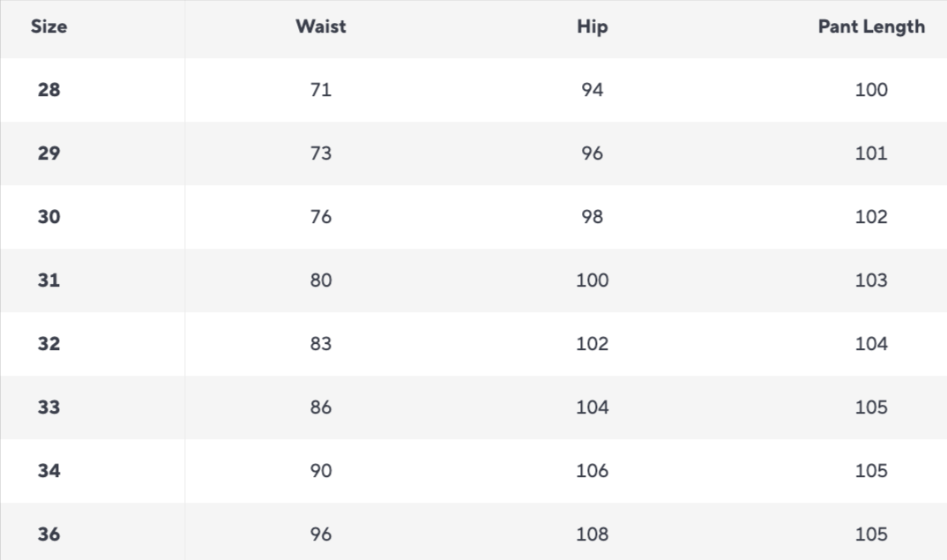The width and height of the screenshot is (947, 560).
Task: Click waist value 96 for size 36
Action: [x=321, y=534]
